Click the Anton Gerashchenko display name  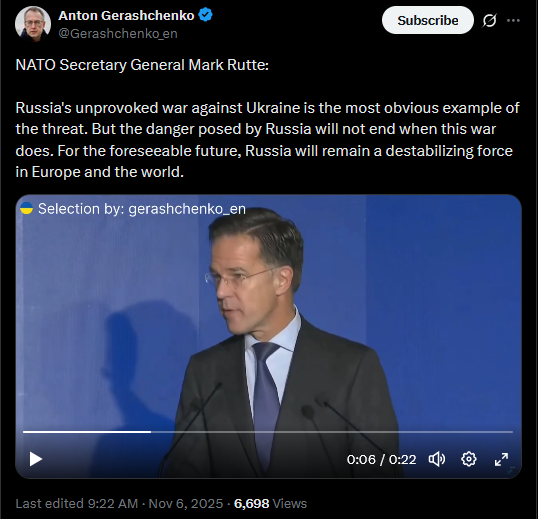126,15
